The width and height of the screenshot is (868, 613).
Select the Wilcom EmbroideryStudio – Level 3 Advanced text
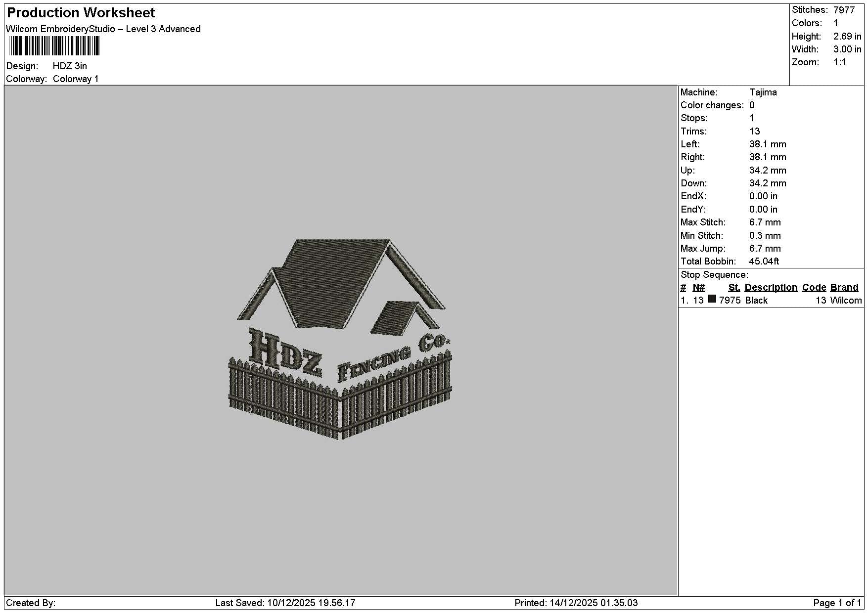(103, 29)
